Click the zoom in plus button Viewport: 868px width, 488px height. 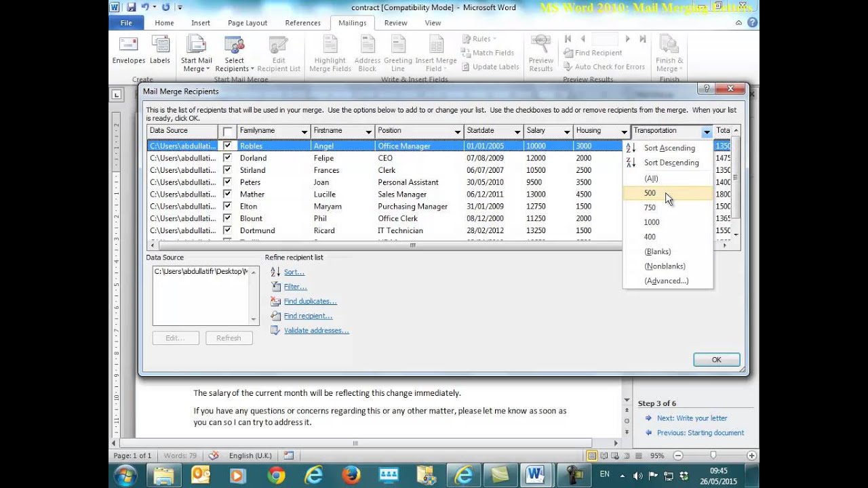(751, 455)
